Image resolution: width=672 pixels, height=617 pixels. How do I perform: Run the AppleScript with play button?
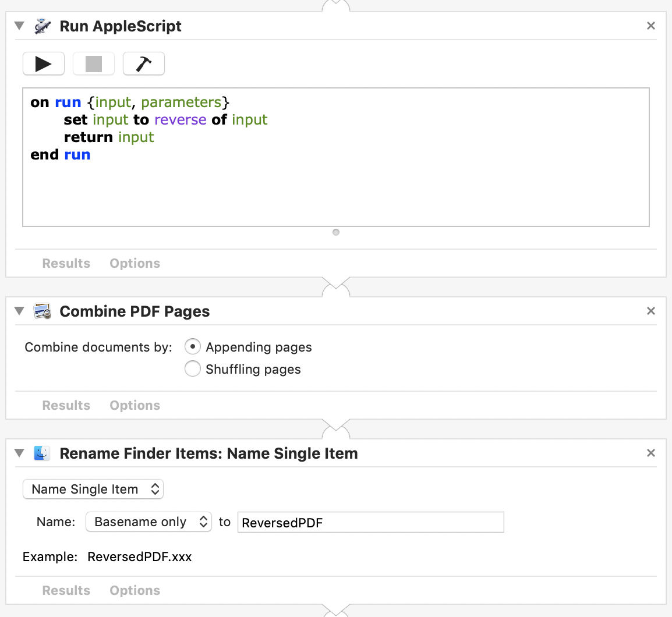44,63
